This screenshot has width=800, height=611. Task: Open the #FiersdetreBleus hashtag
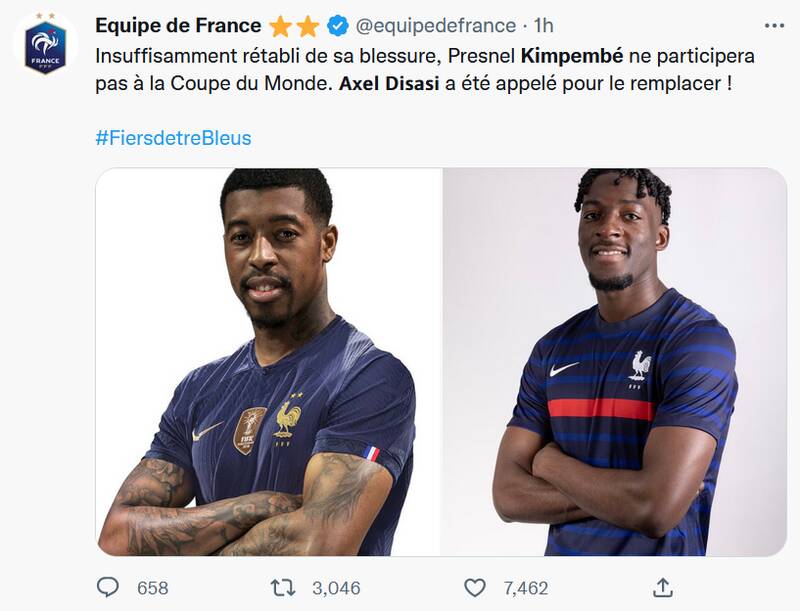[173, 138]
